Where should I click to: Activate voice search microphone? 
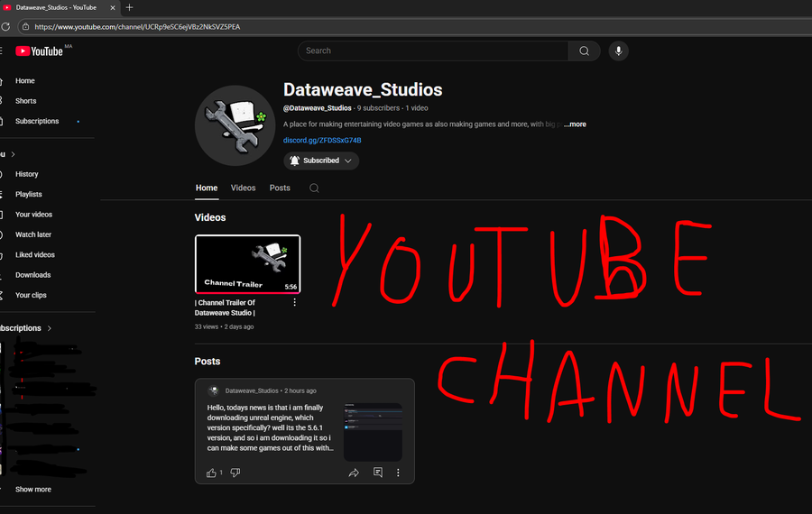(618, 50)
